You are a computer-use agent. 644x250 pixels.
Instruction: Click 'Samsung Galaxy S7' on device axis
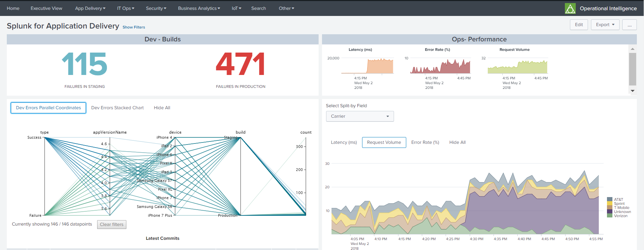click(x=154, y=180)
